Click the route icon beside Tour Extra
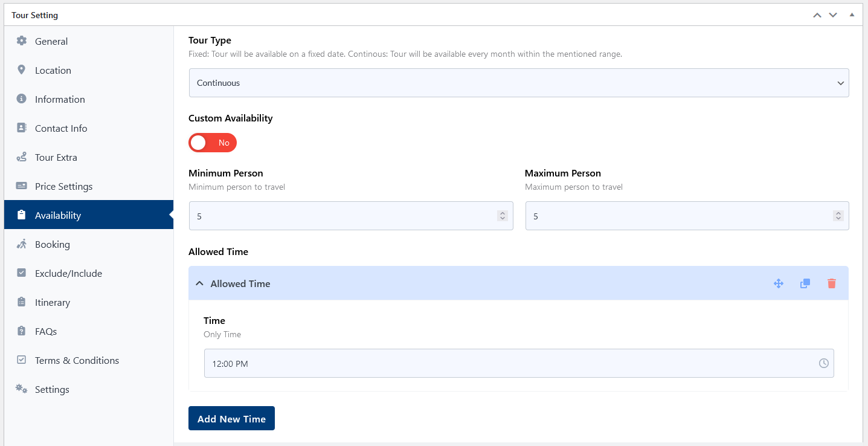 pos(22,157)
